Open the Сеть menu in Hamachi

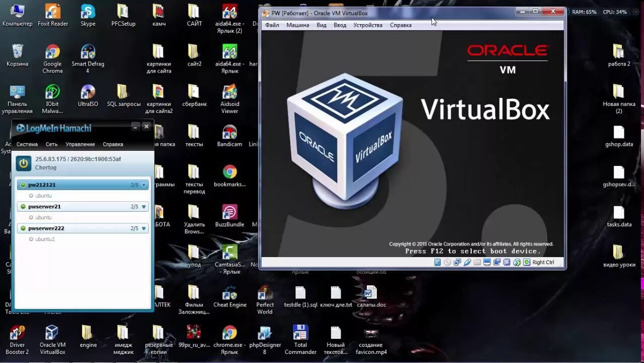[52, 144]
